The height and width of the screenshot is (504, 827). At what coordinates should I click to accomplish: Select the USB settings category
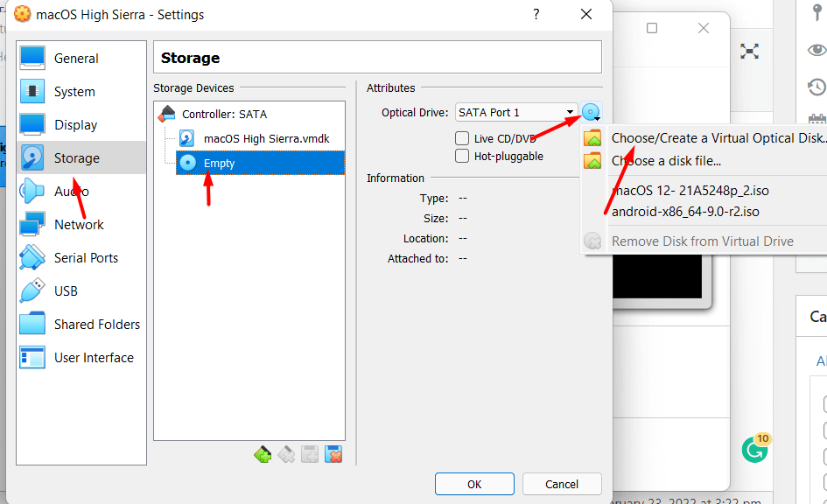[x=66, y=291]
